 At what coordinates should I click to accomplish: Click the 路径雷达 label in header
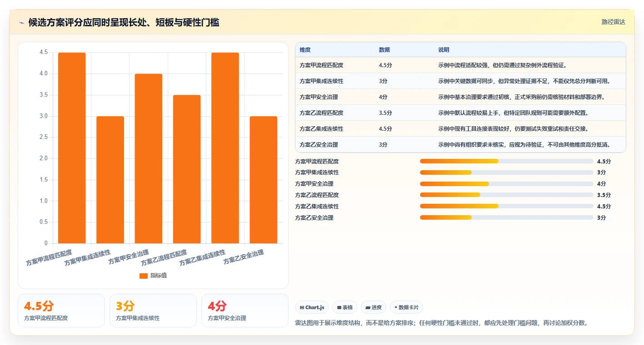tap(613, 22)
